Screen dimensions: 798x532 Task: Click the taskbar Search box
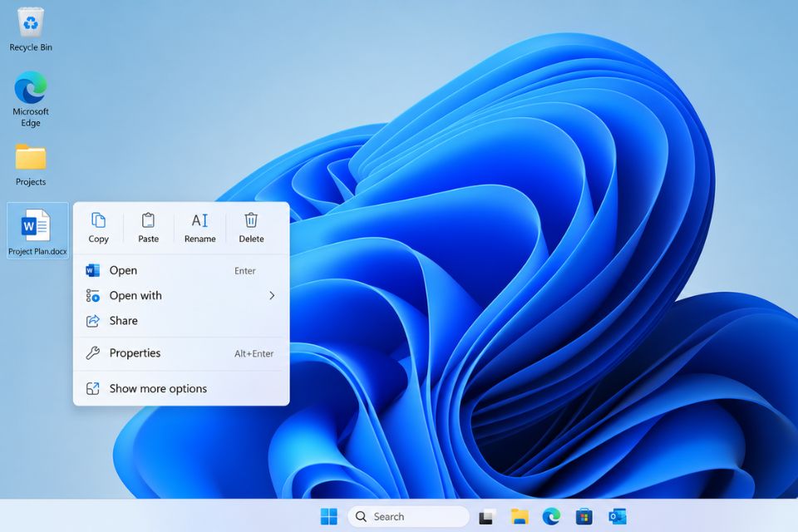[408, 516]
